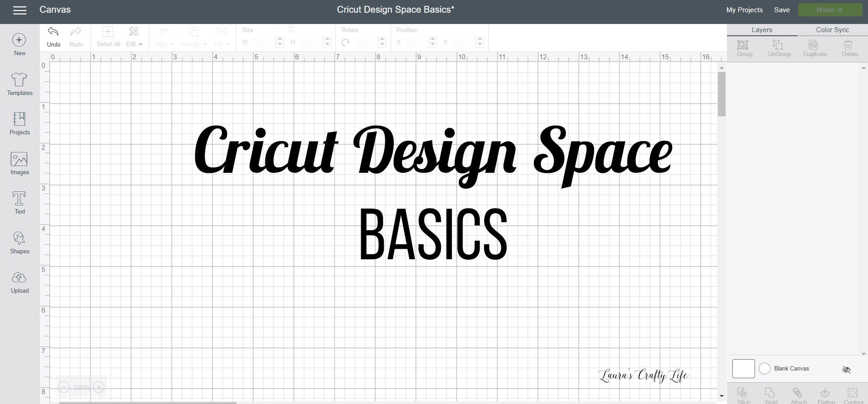Open the Edit dropdown
868x404 pixels.
134,37
